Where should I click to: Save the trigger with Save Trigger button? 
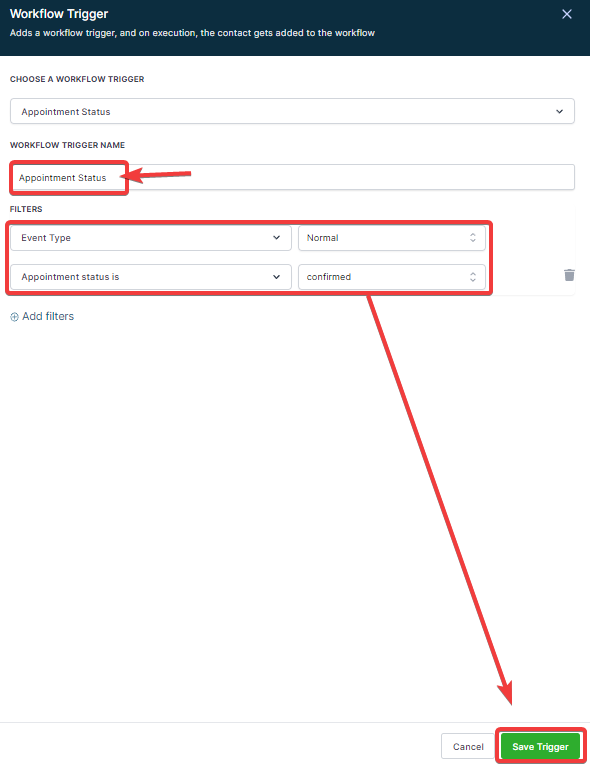[x=540, y=746]
